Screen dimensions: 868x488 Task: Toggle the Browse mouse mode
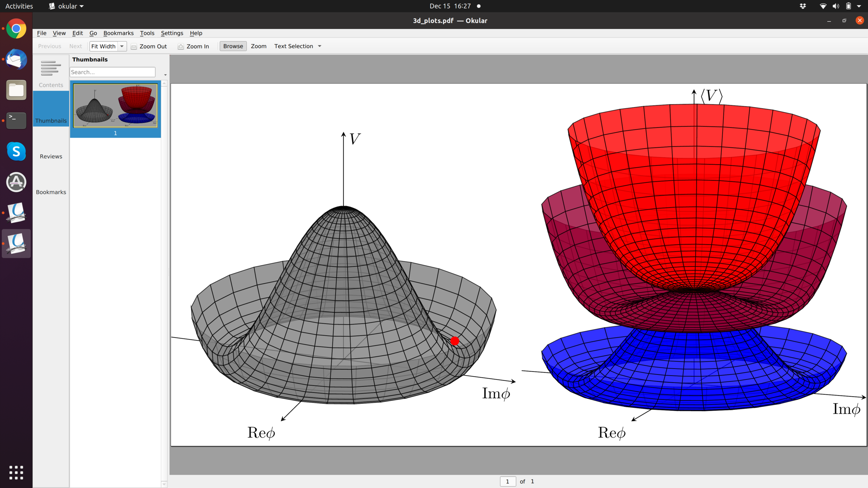[233, 46]
